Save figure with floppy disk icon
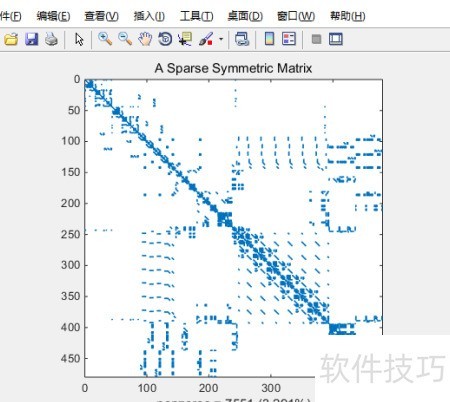 coord(32,39)
